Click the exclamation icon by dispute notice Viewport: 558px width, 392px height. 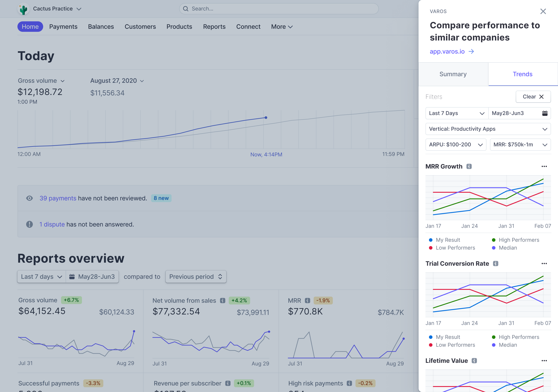pos(29,224)
